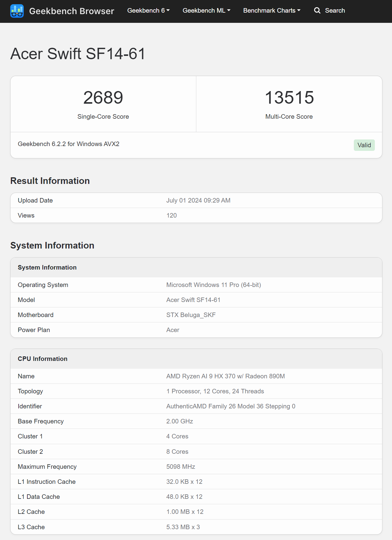Screen dimensions: 392x540
Task: Click the Maximum Frequency label
Action: coord(47,467)
